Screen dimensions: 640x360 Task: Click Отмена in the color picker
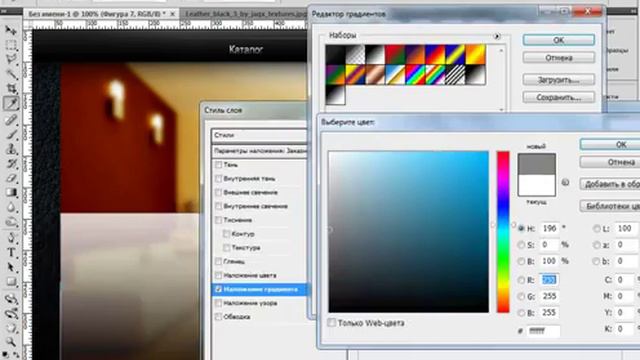[x=610, y=162]
